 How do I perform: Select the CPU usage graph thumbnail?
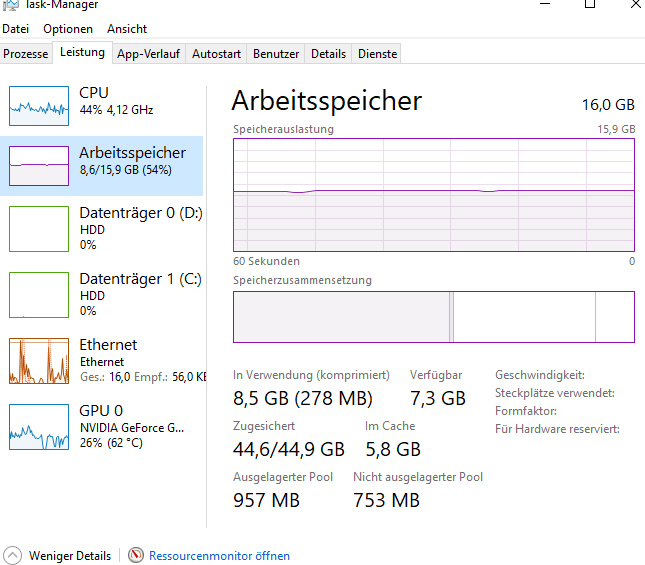point(39,106)
